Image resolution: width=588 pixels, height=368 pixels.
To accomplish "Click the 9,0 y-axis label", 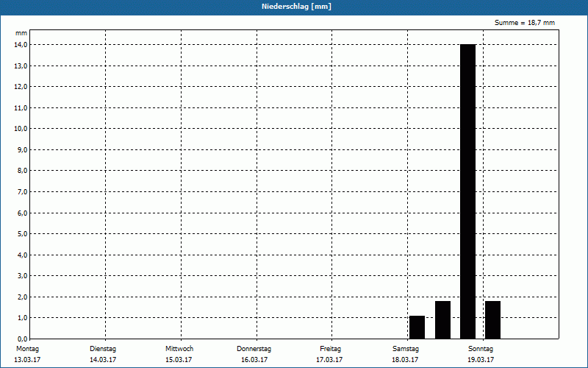I will [x=23, y=150].
